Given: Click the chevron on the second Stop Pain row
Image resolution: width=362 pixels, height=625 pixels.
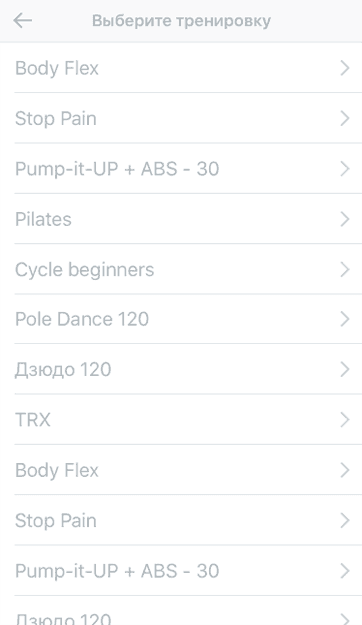Looking at the screenshot, I should coord(345,520).
